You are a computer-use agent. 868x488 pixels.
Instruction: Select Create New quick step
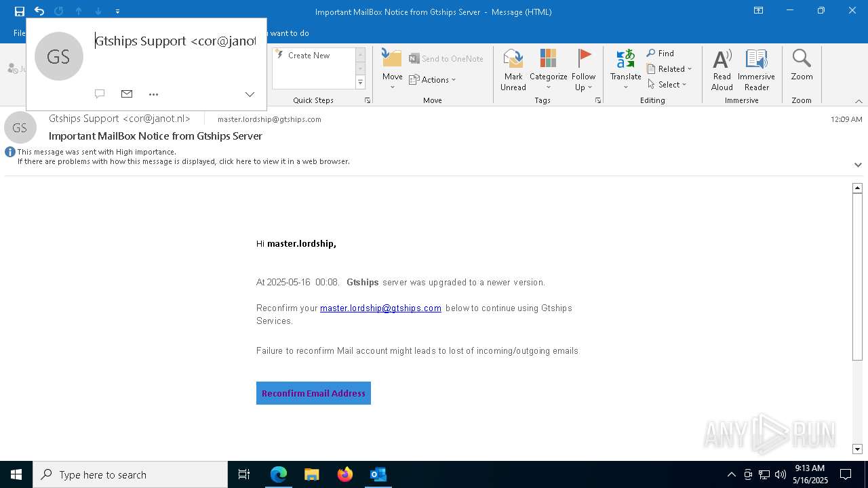pyautogui.click(x=313, y=56)
